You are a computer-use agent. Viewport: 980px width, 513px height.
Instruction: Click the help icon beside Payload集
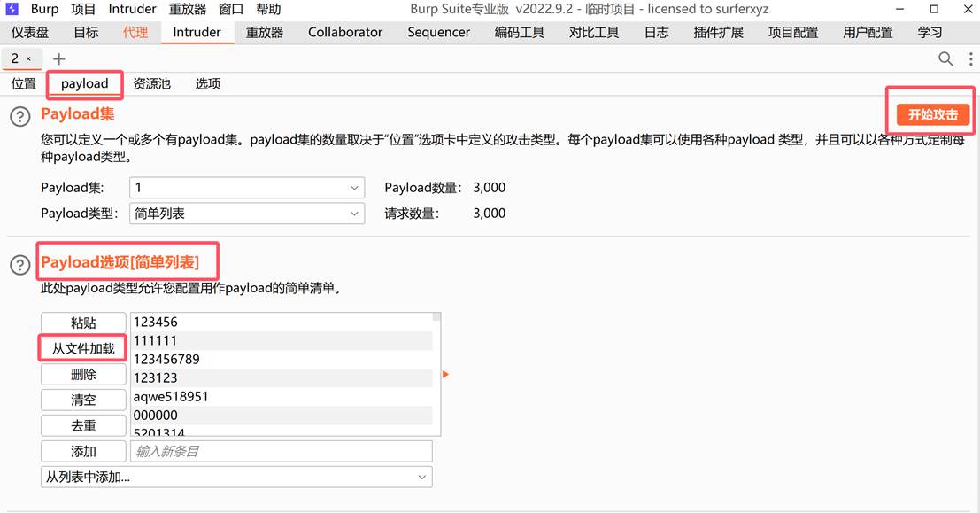click(x=20, y=116)
